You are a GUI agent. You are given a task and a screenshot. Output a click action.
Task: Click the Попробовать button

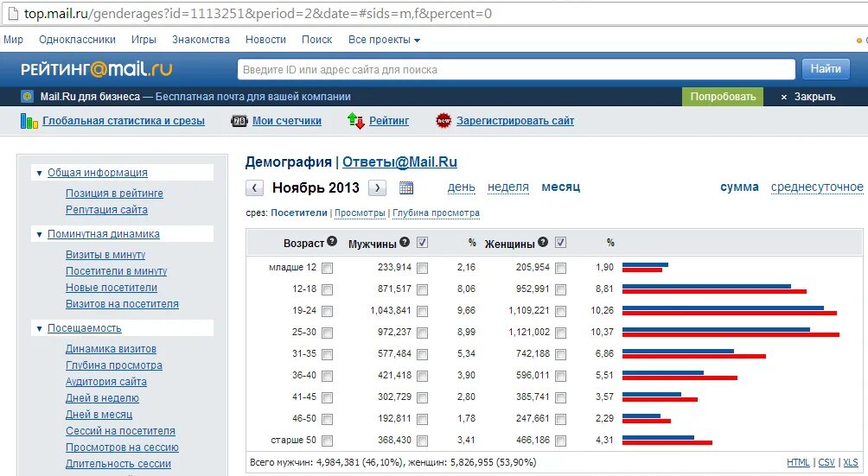click(x=723, y=97)
